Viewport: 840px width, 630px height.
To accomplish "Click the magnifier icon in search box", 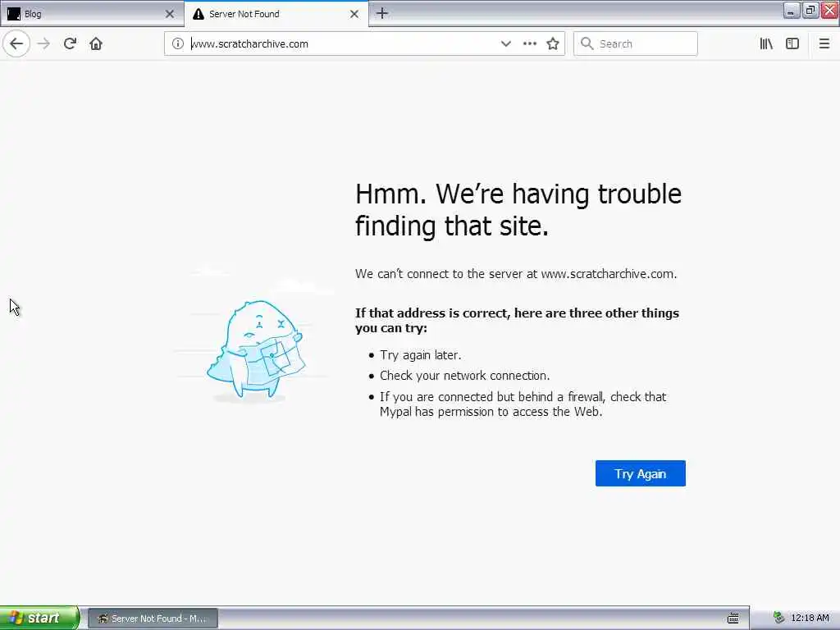I will pyautogui.click(x=587, y=44).
